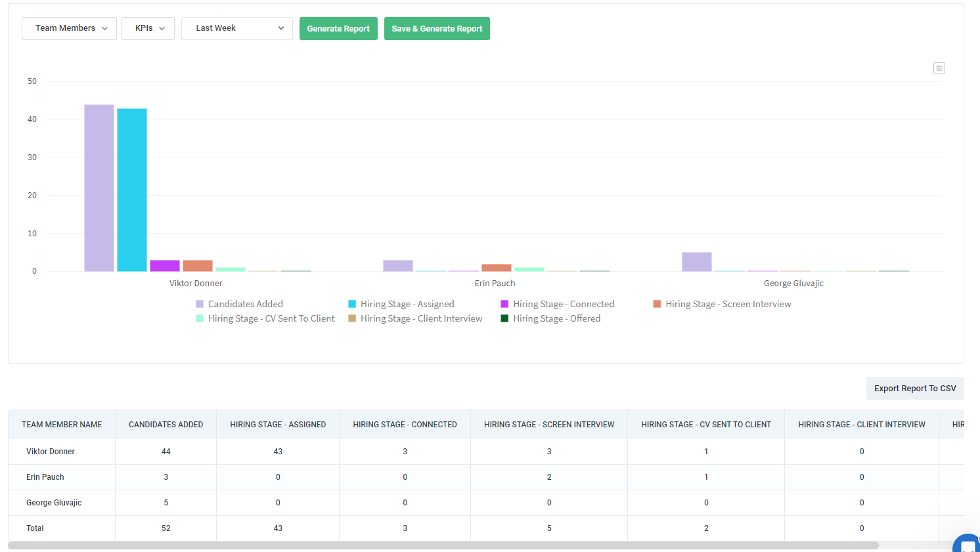The height and width of the screenshot is (552, 980).
Task: Toggle Hiring Stage - Offered legend series
Action: pos(550,318)
